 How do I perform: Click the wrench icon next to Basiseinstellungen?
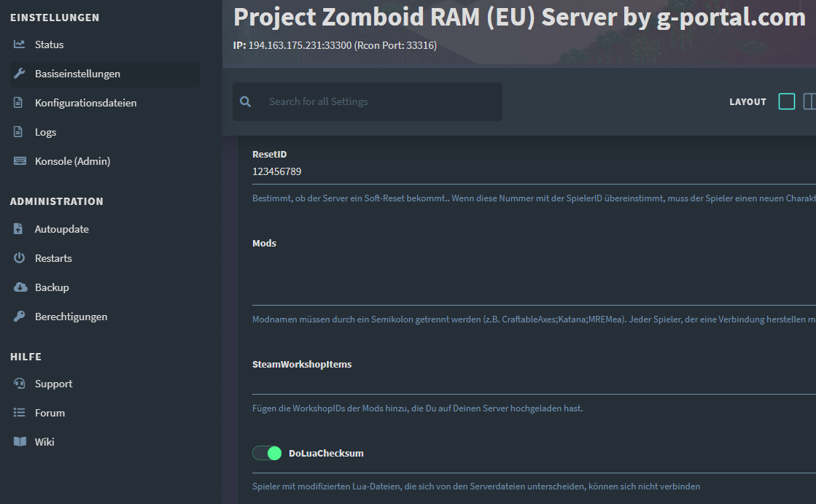(x=18, y=73)
